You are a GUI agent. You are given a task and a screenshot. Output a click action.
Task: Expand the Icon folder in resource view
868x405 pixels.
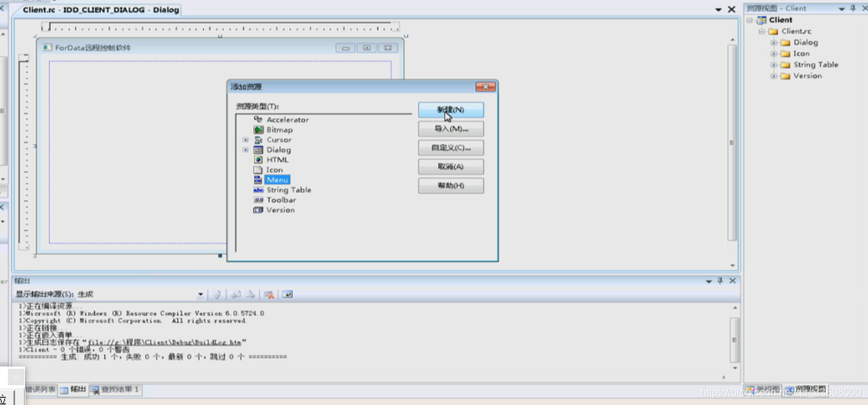pyautogui.click(x=774, y=53)
